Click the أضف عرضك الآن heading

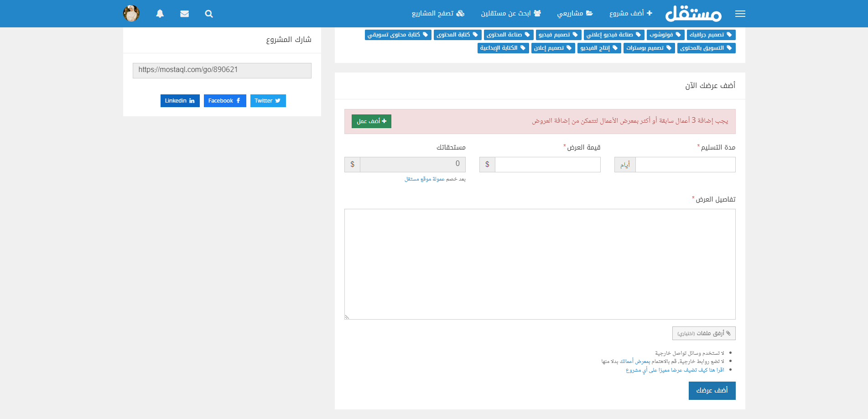710,86
